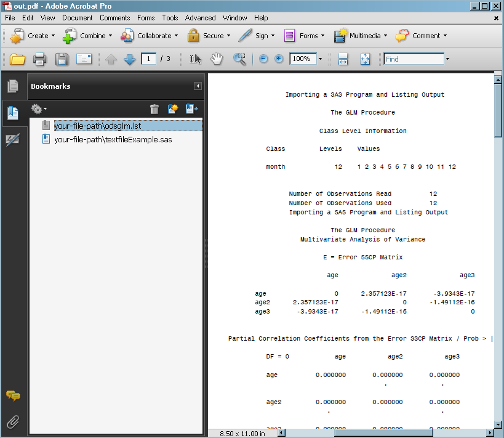Expand the Bookmarks options gear menu
Viewport: 504px width, 438px height.
click(x=39, y=109)
